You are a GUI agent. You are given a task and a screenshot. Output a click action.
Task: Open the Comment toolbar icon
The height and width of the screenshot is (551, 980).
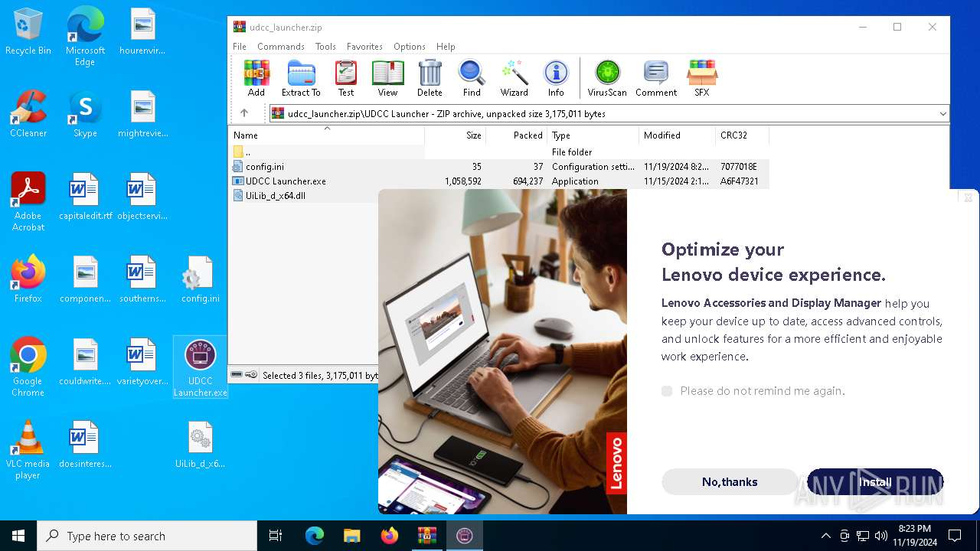tap(656, 79)
